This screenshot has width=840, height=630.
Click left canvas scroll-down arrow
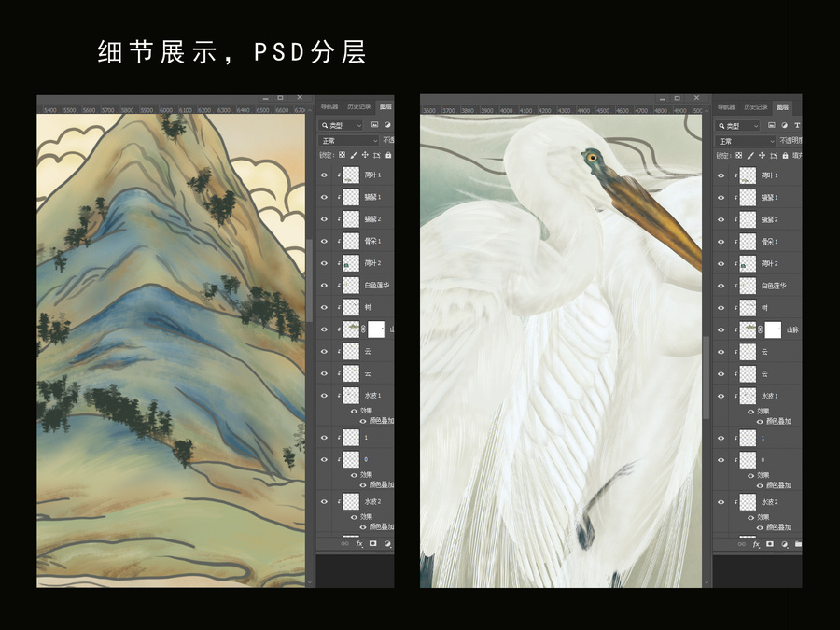[310, 581]
